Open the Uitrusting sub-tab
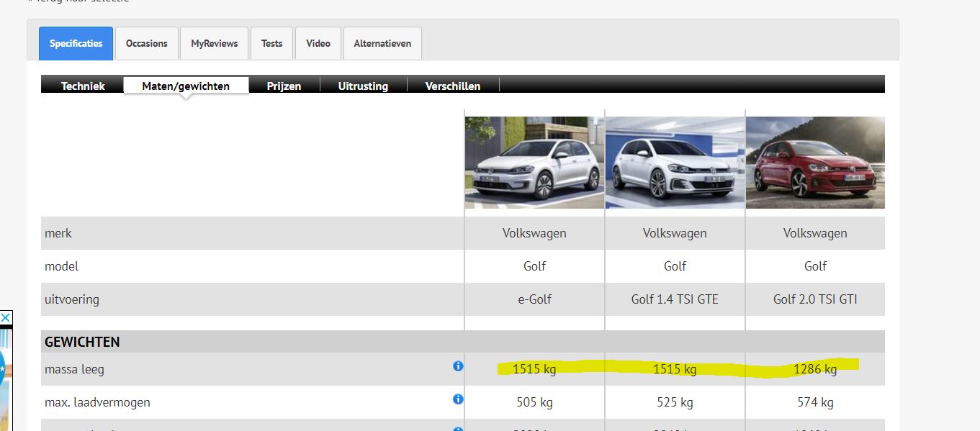Image resolution: width=980 pixels, height=431 pixels. click(363, 86)
